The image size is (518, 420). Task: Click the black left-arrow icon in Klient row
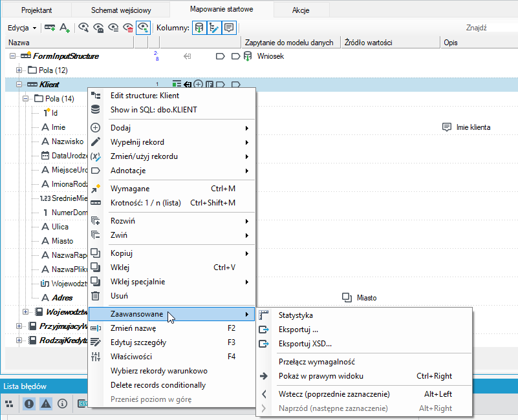point(188,85)
